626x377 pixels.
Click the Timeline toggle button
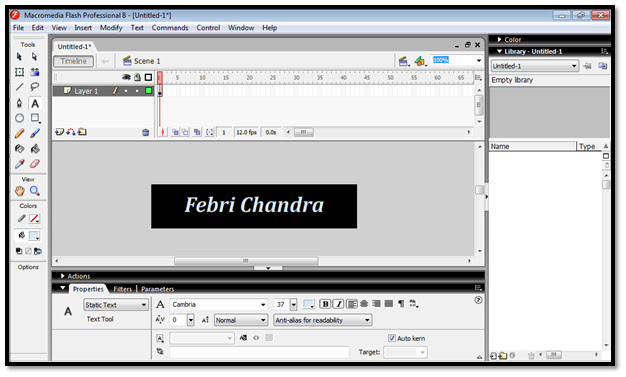(x=73, y=61)
